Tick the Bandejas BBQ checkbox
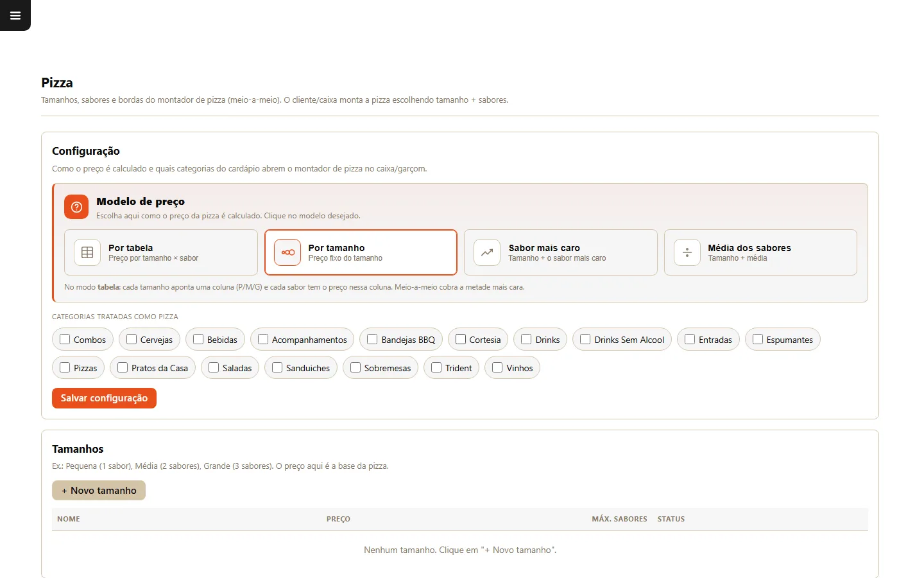The image size is (924, 578). 372,339
